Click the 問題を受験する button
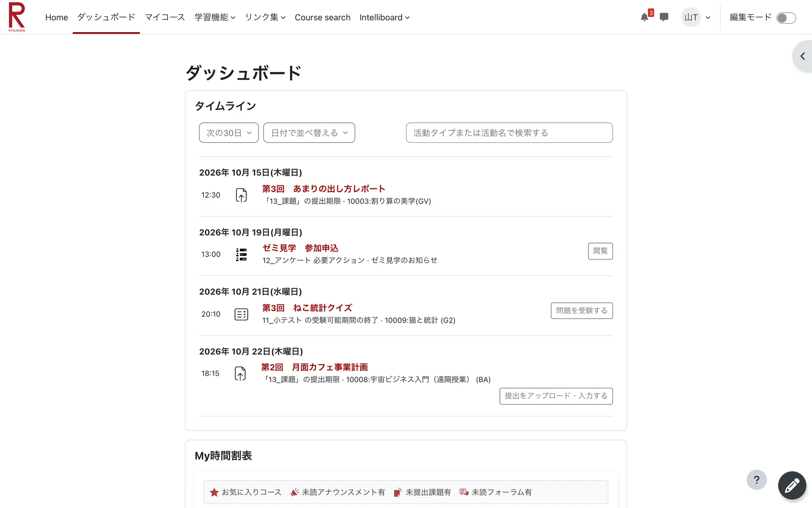The image size is (812, 508). (582, 311)
